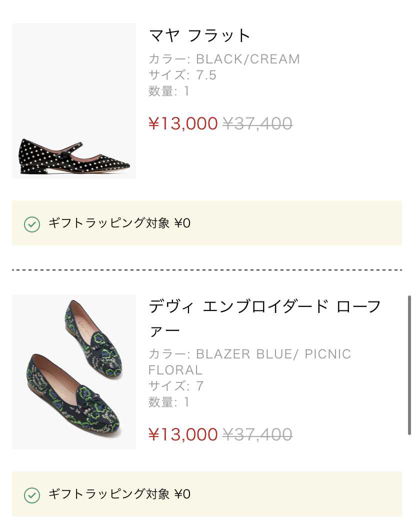Select the サイズ: 7 size text for loafer
The height and width of the screenshot is (532, 414).
176,386
